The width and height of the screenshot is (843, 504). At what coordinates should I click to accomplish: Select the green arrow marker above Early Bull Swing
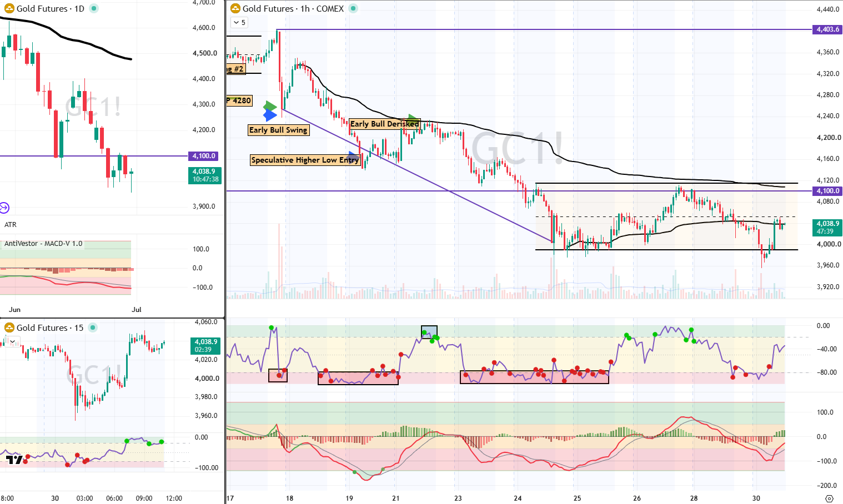(x=270, y=106)
